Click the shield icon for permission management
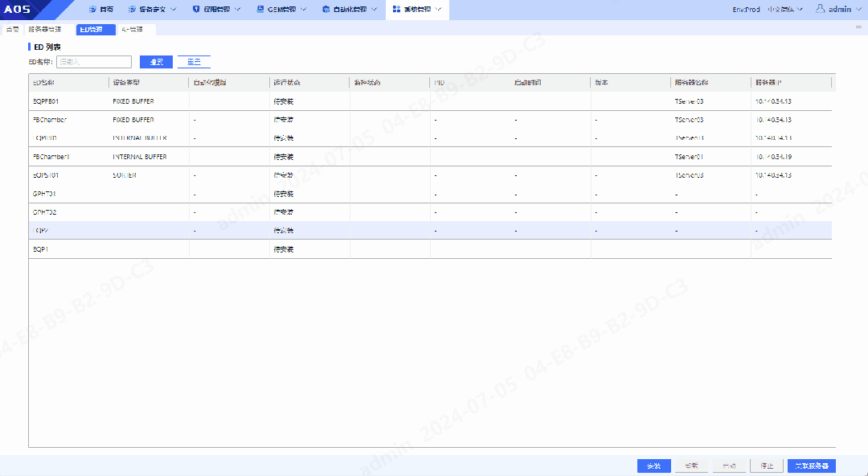This screenshot has height=476, width=868. tap(196, 10)
